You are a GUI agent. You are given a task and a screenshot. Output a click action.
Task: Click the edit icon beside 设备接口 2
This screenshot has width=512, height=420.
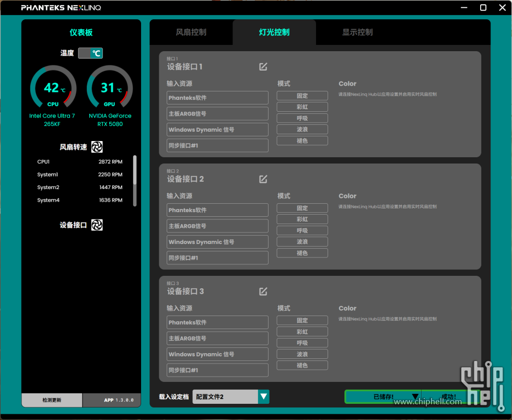[263, 179]
